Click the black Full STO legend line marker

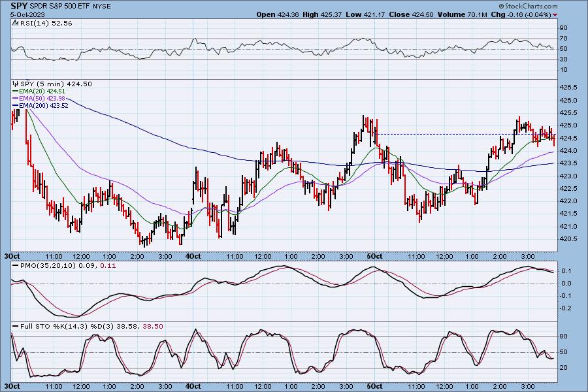16,327
